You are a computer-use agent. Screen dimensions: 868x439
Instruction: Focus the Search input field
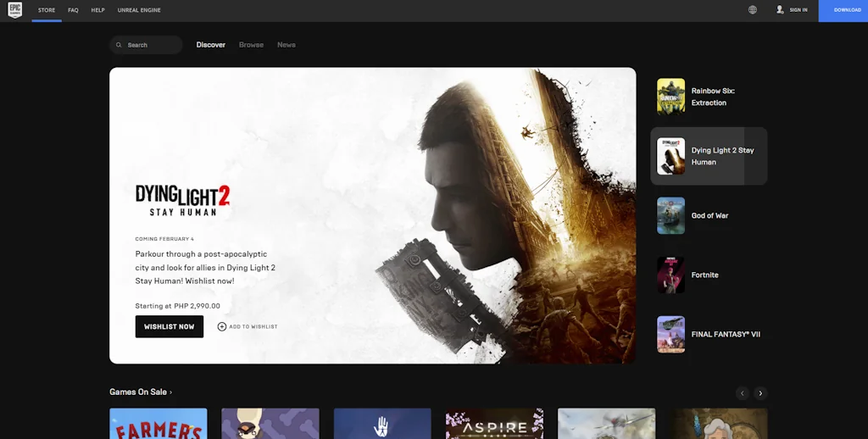(x=146, y=45)
